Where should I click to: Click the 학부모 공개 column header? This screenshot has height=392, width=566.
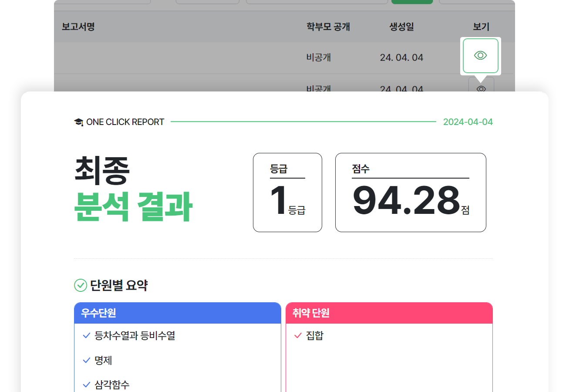[328, 27]
